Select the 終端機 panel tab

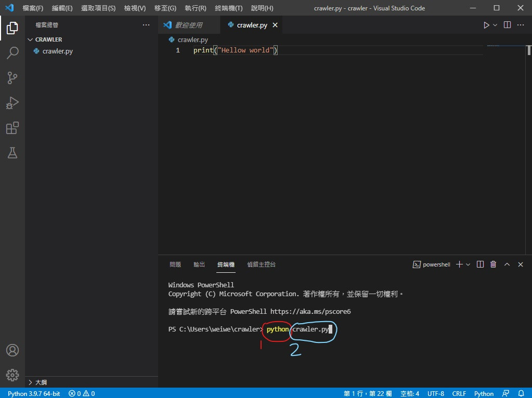226,264
